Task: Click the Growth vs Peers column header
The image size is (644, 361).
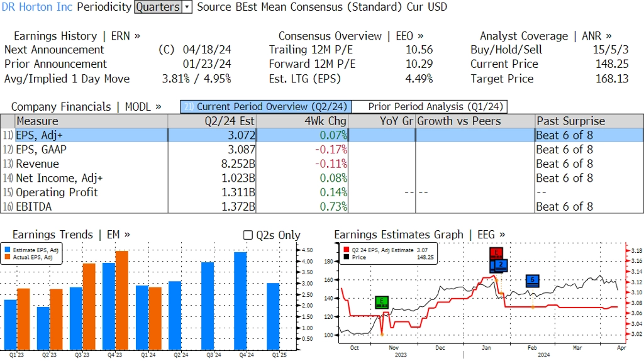Action: [x=475, y=121]
